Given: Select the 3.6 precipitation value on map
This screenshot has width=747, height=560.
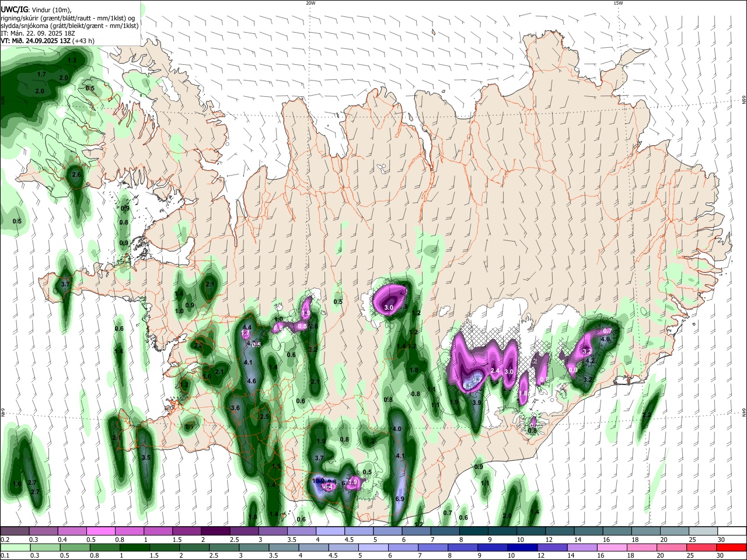Looking at the screenshot, I should (236, 408).
